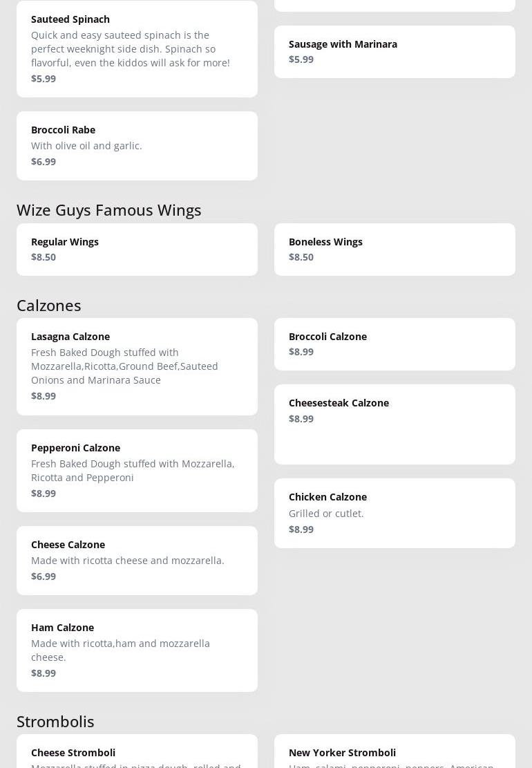Select the Cheese Calzone item
This screenshot has height=768, width=532.
click(x=137, y=561)
